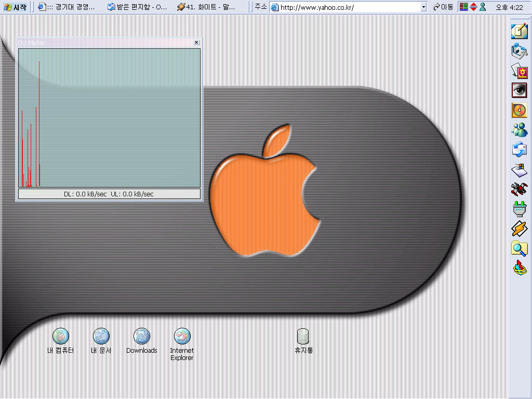Launch the Winamp lightning bolt icon

tap(519, 229)
